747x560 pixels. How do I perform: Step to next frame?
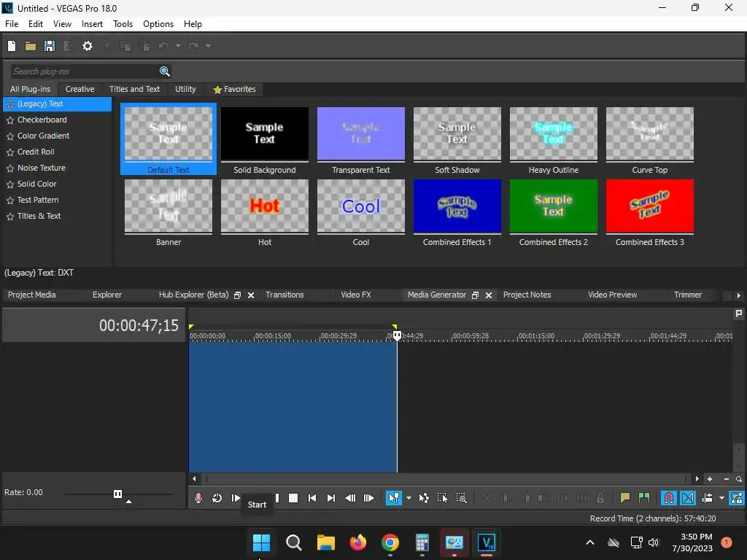coord(368,498)
